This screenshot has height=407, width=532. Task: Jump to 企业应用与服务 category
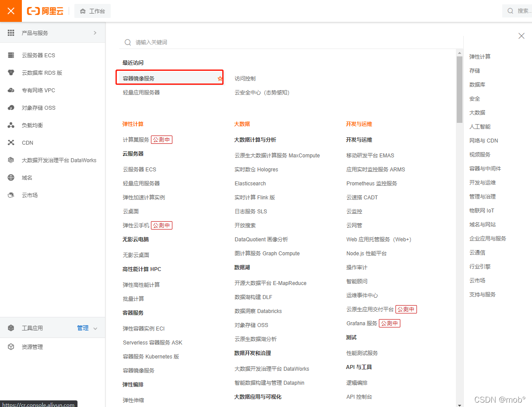click(488, 239)
